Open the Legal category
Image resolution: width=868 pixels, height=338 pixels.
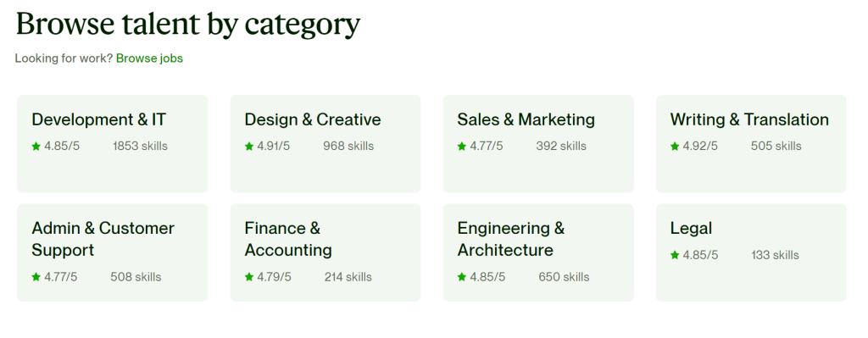pos(691,229)
